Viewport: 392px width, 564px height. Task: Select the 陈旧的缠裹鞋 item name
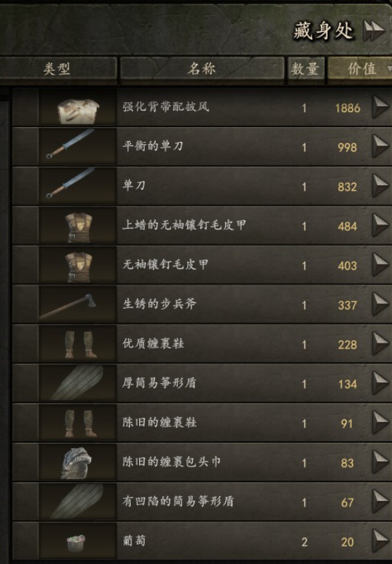(160, 422)
